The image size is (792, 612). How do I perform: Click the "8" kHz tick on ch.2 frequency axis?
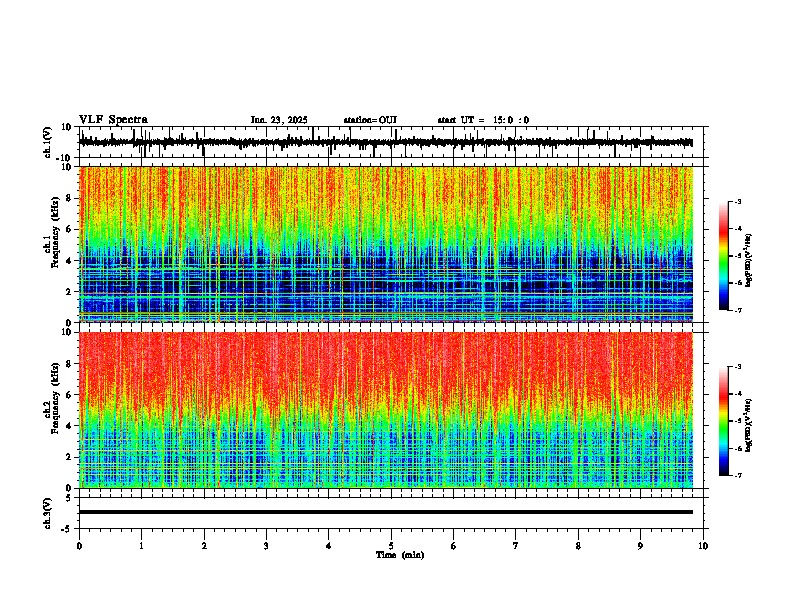point(70,364)
